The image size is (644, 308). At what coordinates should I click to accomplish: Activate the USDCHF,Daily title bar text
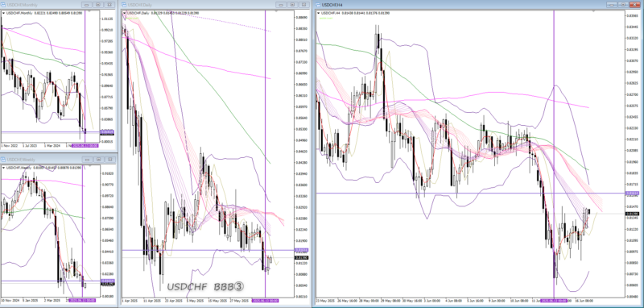tap(138, 5)
